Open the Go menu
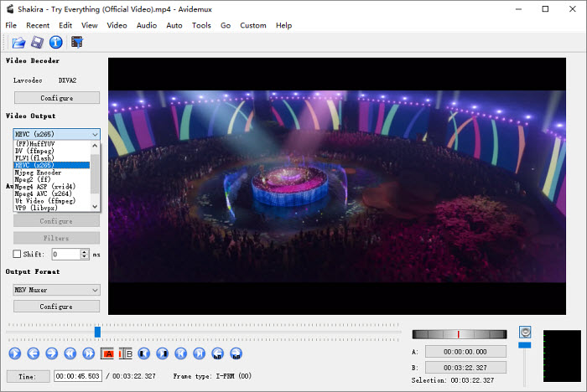587x392 pixels. [x=226, y=25]
